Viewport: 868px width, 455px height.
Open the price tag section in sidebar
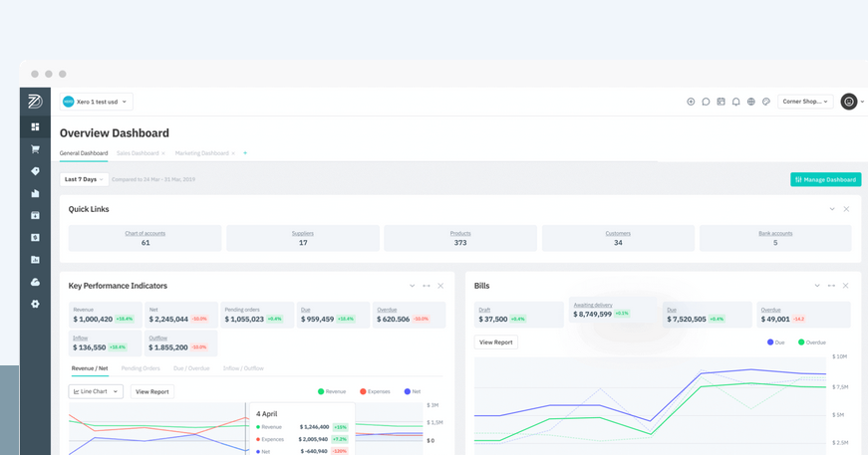click(x=35, y=171)
